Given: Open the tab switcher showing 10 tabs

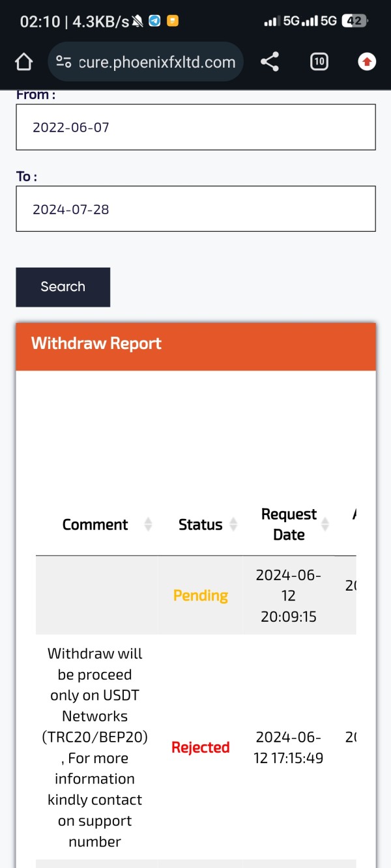Looking at the screenshot, I should click(319, 62).
